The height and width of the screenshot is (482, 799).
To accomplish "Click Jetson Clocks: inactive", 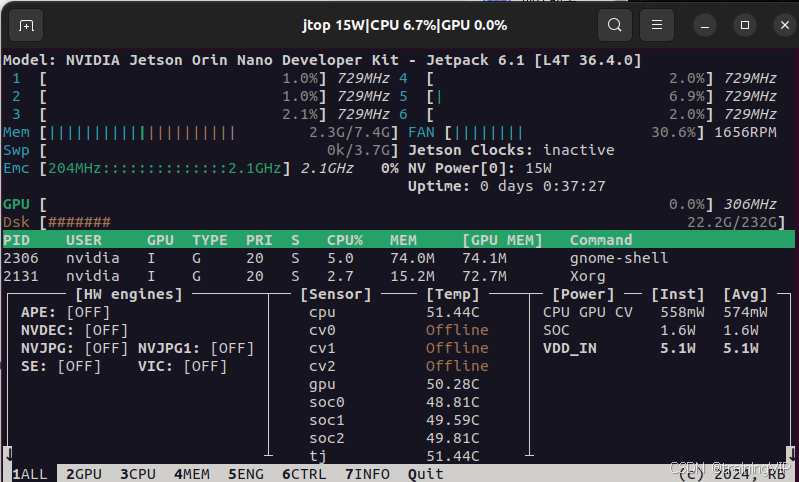I will coord(511,150).
